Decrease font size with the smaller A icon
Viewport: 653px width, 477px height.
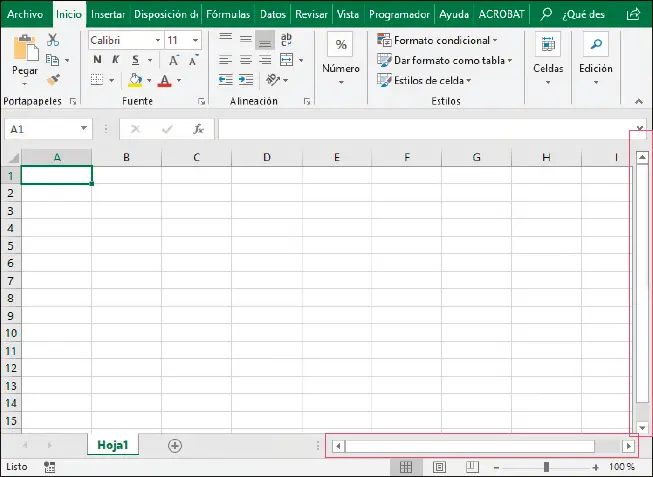[194, 60]
